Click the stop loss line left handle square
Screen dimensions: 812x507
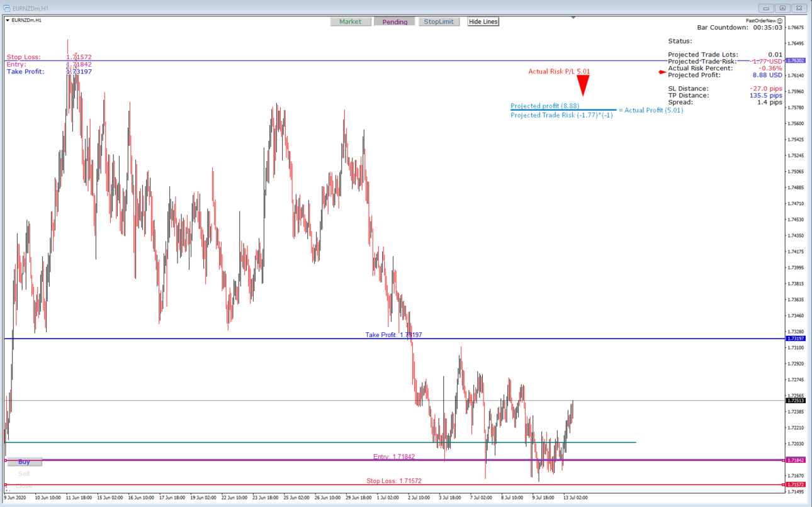click(6, 485)
